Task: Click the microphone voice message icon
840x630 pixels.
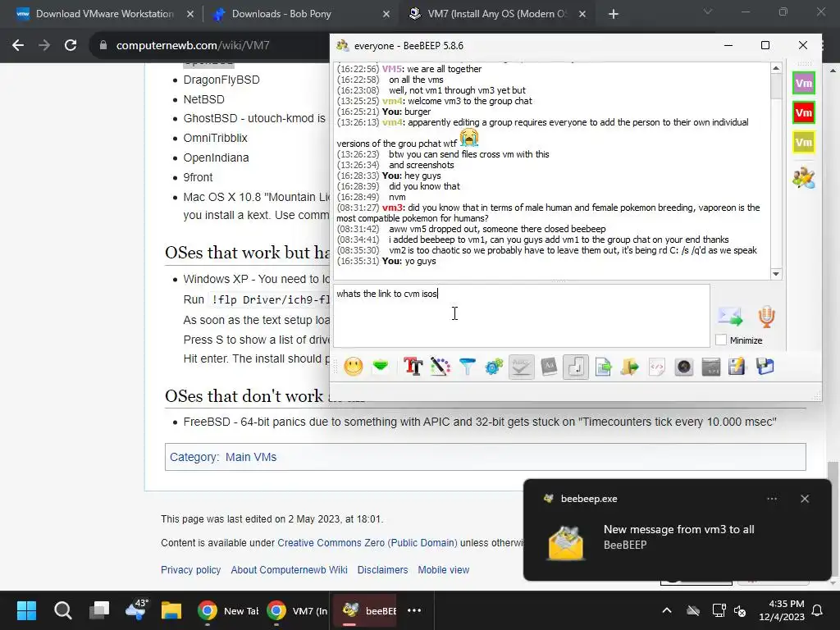Action: [767, 317]
